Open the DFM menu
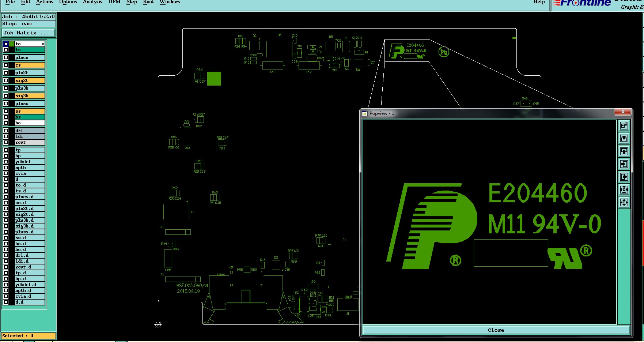Screen dimensions: 644x342 pyautogui.click(x=114, y=2)
